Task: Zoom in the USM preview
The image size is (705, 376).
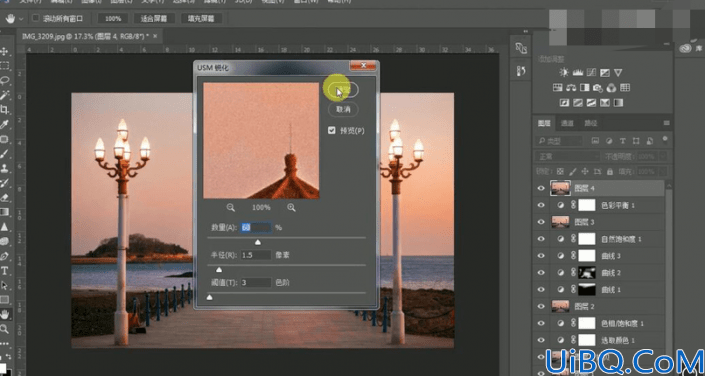Action: point(291,207)
